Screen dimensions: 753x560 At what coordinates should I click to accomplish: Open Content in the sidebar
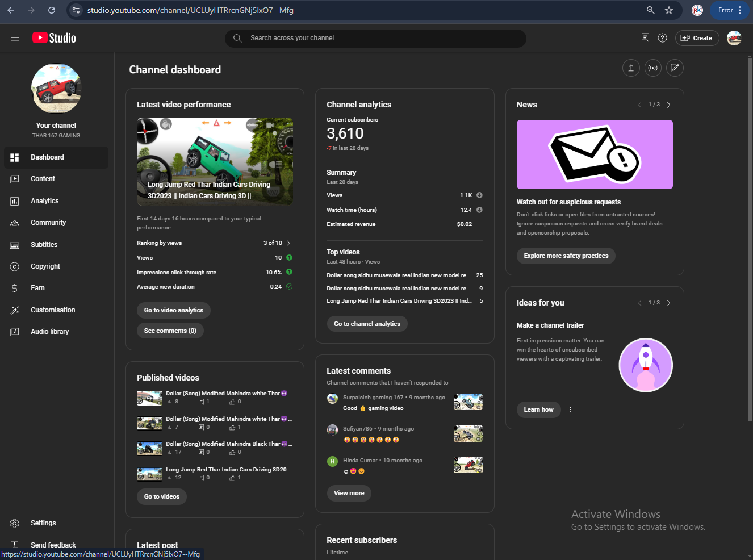pyautogui.click(x=43, y=179)
